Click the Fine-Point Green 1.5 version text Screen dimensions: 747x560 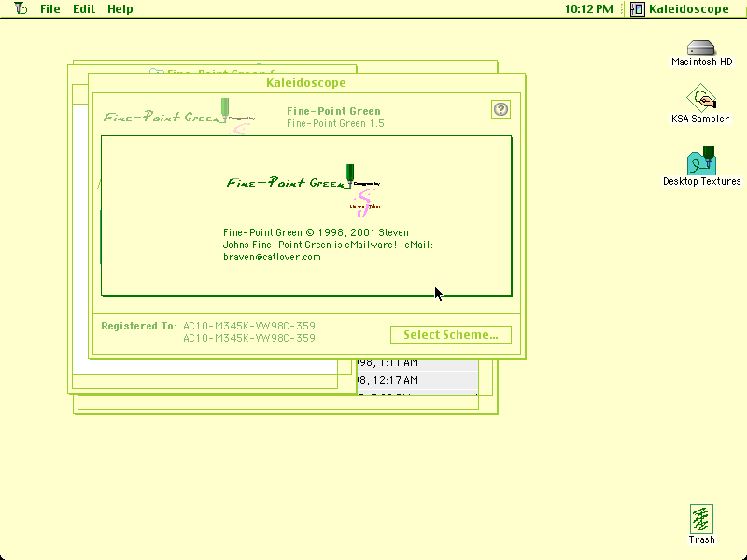tap(335, 124)
